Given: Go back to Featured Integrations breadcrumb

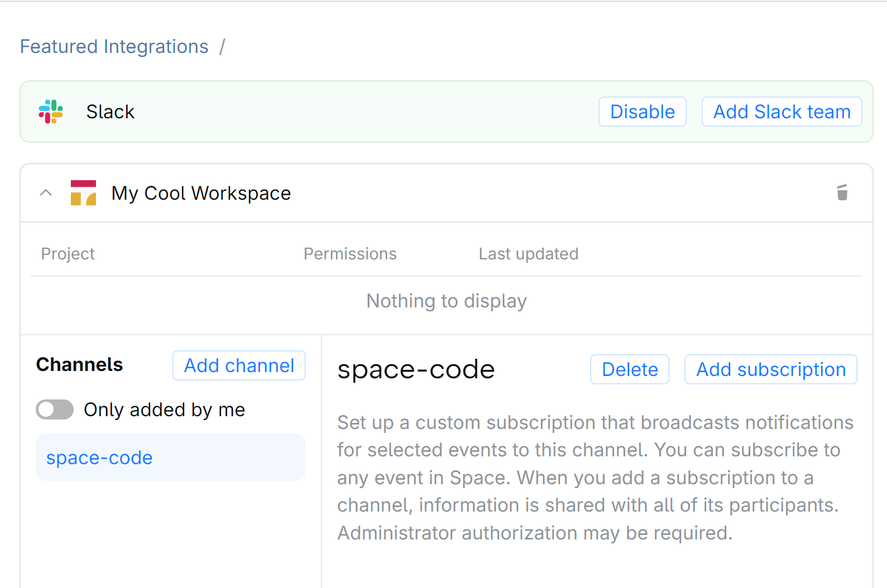Looking at the screenshot, I should (x=114, y=47).
